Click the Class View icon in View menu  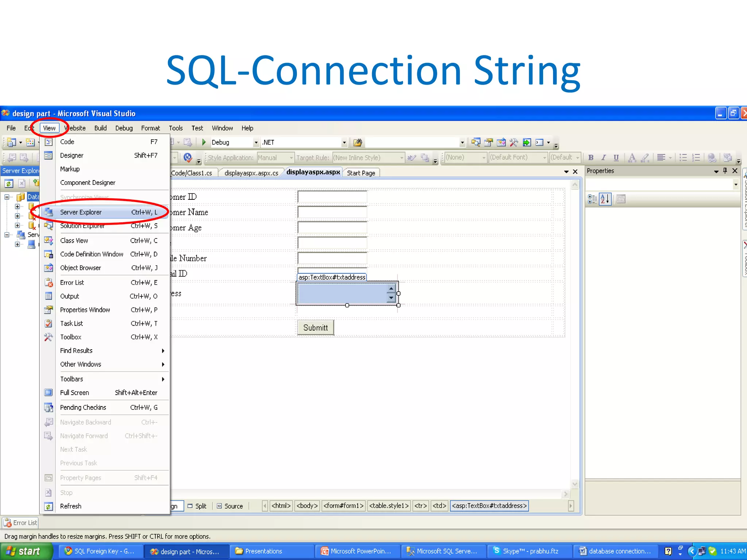[x=49, y=241]
